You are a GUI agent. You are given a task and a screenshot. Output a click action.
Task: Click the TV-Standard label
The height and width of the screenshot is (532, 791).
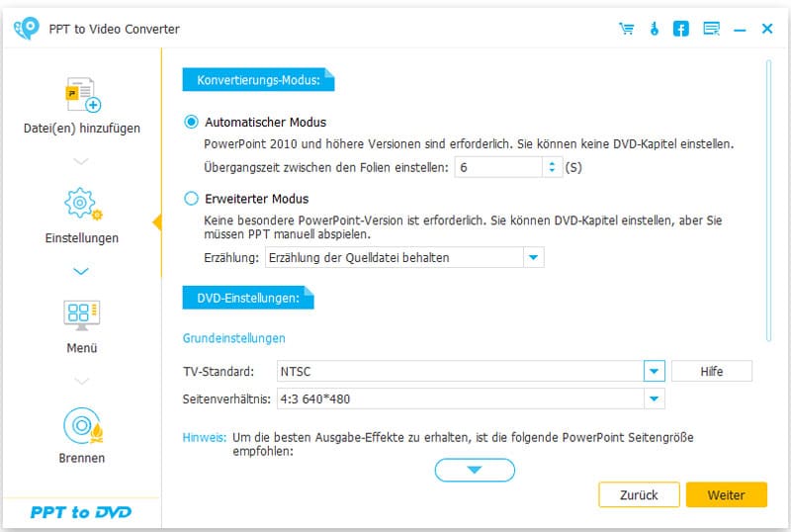[219, 372]
